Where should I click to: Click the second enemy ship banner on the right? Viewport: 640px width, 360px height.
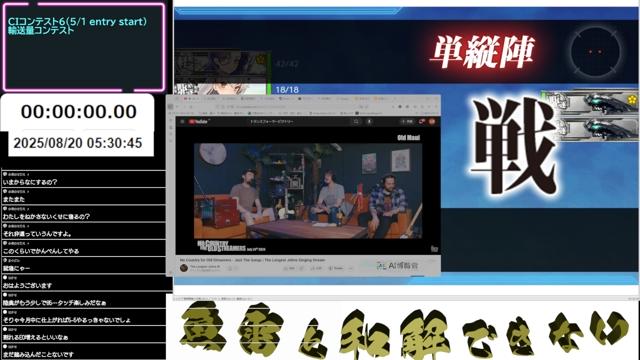tap(593, 129)
